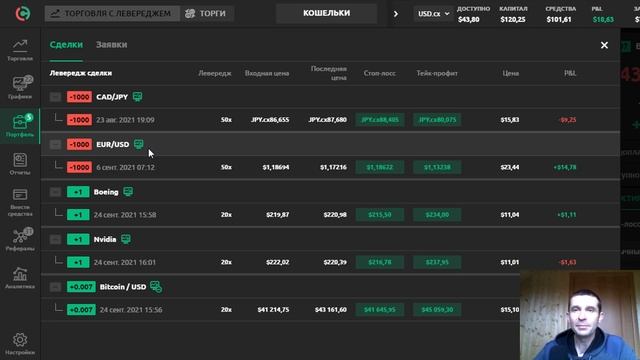Click the Тейк-профит column header
The image size is (640, 360).
click(437, 73)
